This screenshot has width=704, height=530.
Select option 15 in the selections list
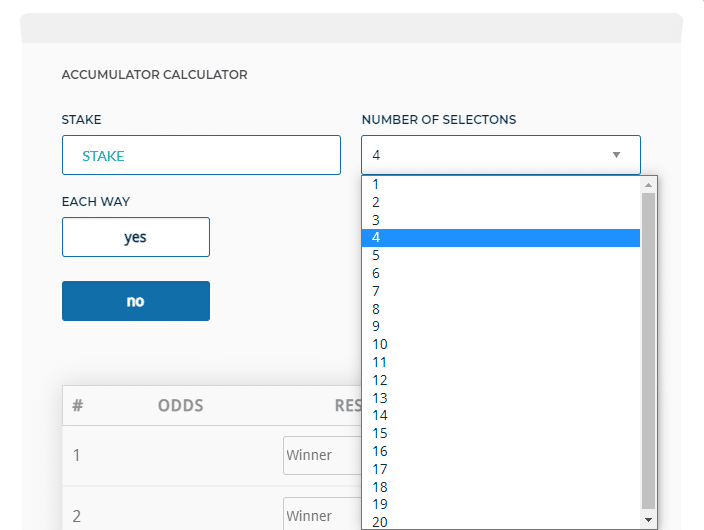501,433
